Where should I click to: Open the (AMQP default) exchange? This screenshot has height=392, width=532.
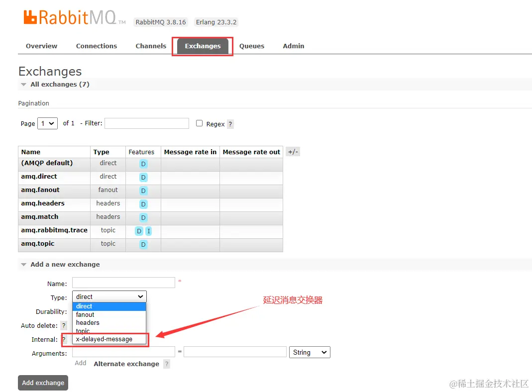point(47,163)
